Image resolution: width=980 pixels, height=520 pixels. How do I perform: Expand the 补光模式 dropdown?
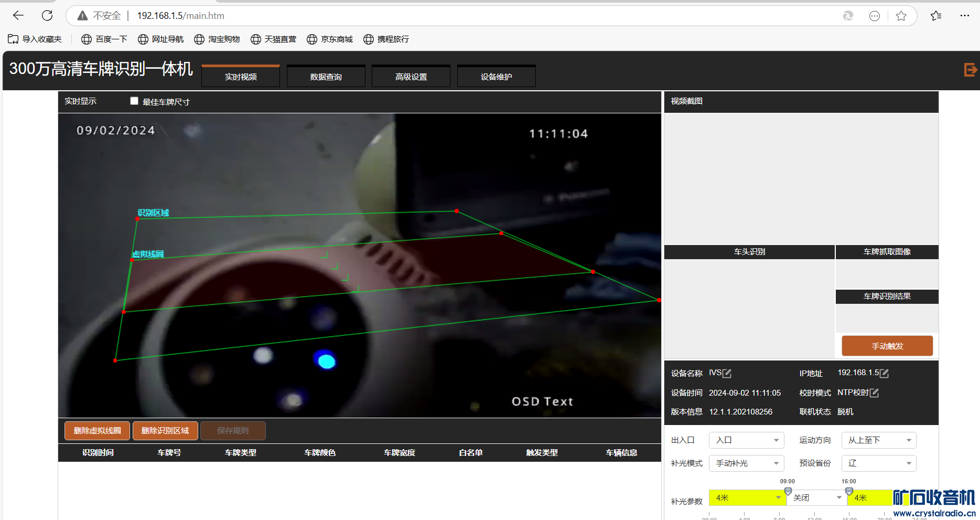[746, 463]
